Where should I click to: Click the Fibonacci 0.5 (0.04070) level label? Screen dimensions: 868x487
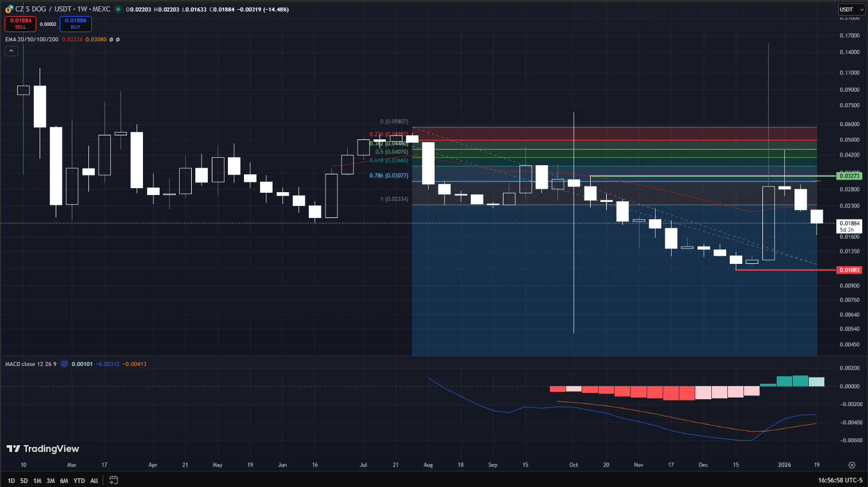click(x=392, y=152)
